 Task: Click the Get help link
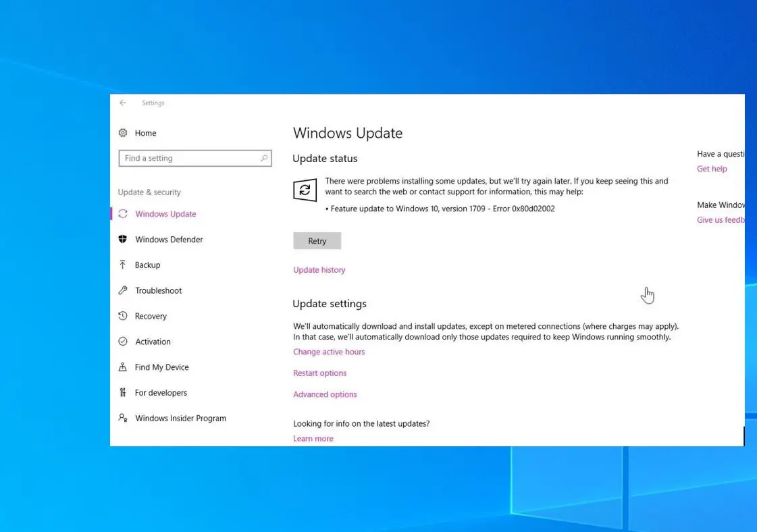[x=712, y=169]
